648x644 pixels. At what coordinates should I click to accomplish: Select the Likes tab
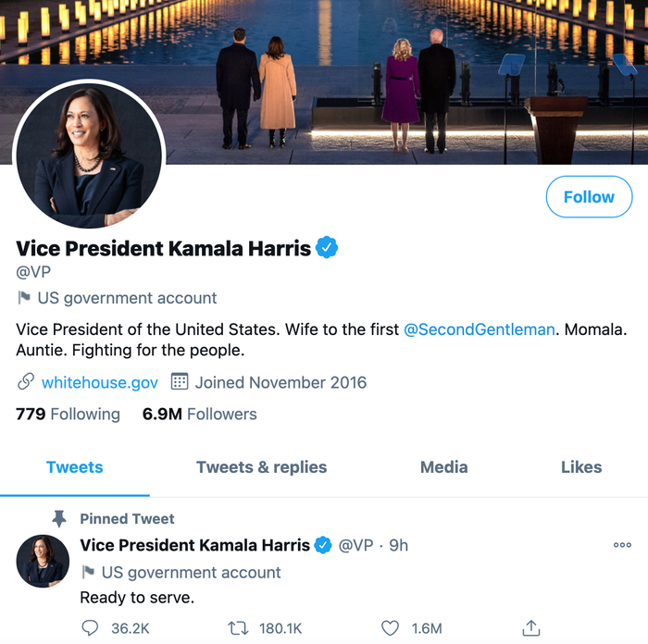point(581,467)
